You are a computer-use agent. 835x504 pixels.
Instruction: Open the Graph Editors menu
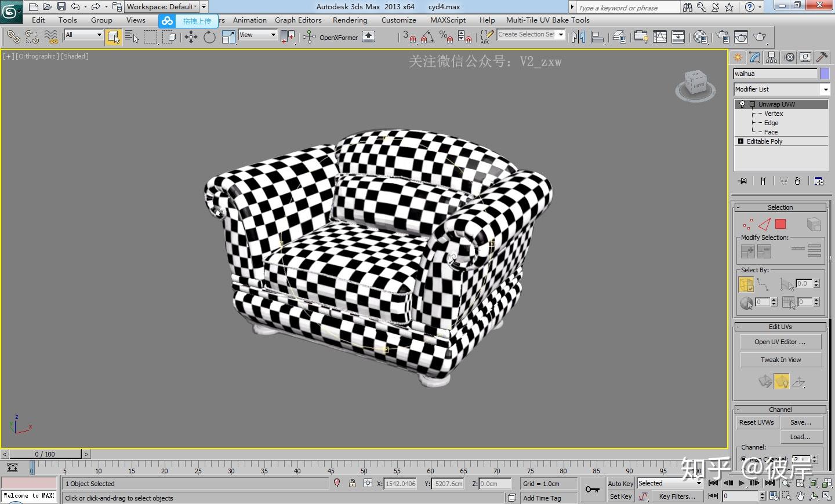pyautogui.click(x=298, y=20)
